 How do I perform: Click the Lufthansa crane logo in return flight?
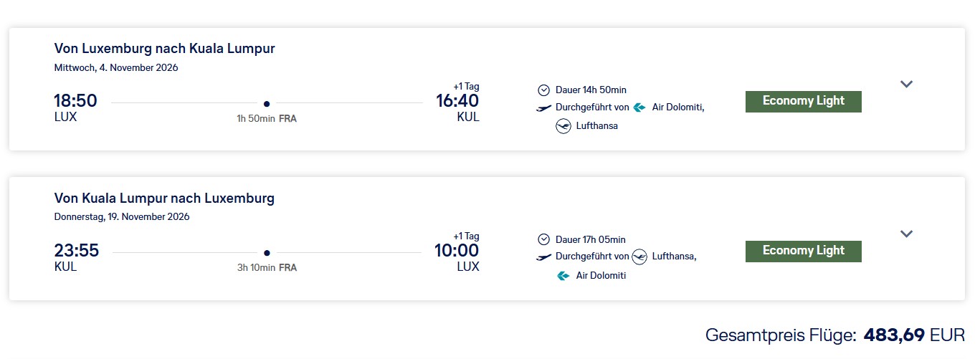click(x=639, y=257)
